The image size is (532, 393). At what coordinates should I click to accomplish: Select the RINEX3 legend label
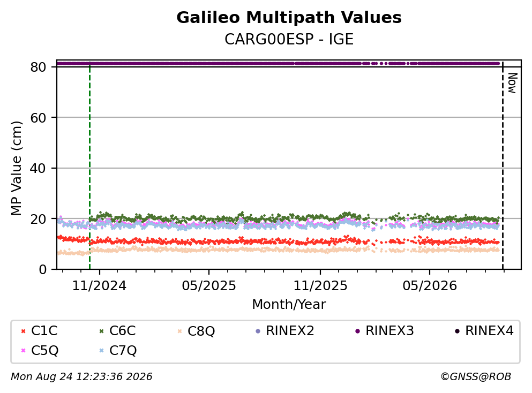point(389,331)
